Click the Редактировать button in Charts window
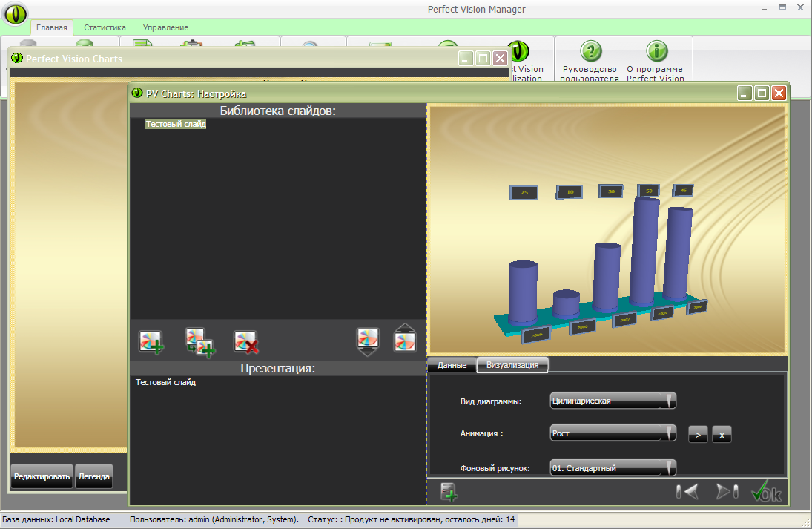The width and height of the screenshot is (812, 529). click(42, 476)
